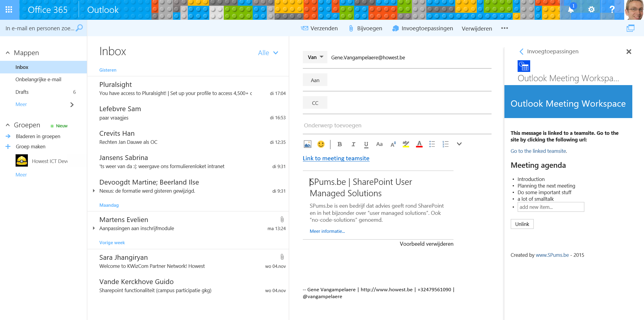Collapse the Mappen section
Image resolution: width=644 pixels, height=320 pixels.
(8, 53)
